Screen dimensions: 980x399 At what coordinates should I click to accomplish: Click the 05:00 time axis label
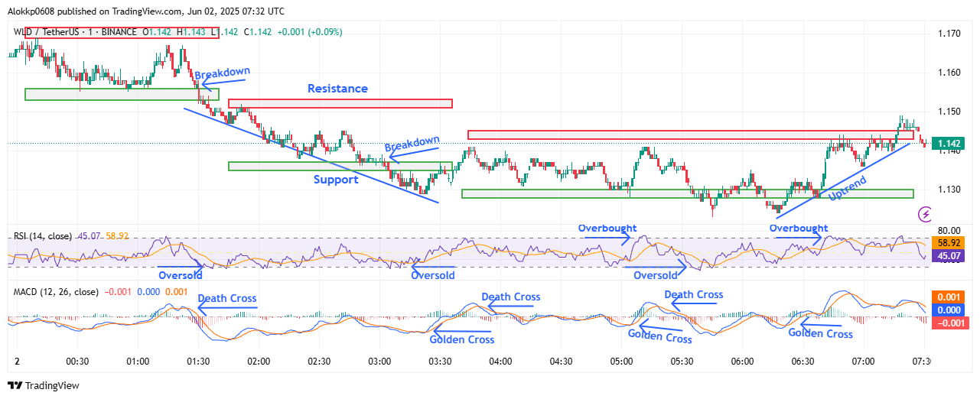coord(621,361)
